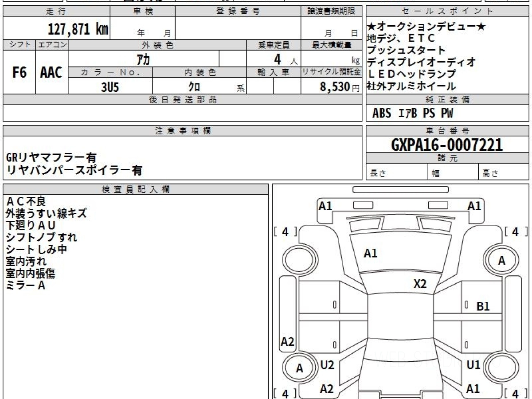
Task: Select the seating capacity 4 人
Action: 286,59
